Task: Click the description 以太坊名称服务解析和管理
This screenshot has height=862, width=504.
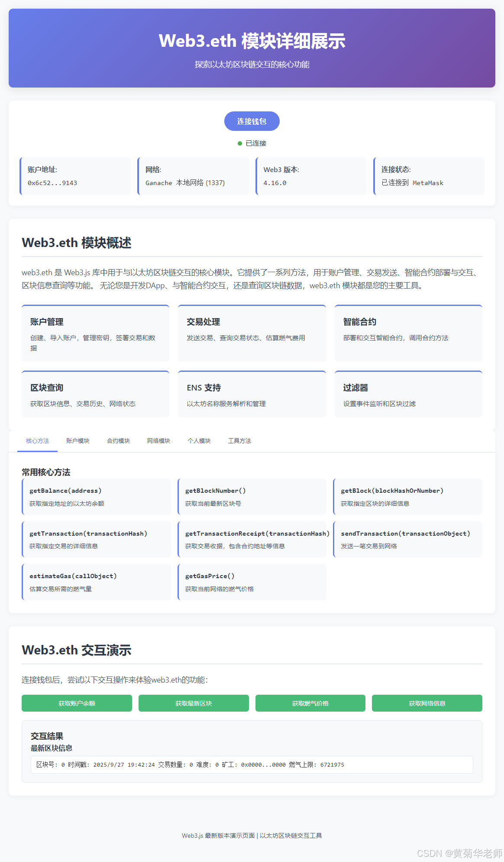Action: click(x=226, y=403)
